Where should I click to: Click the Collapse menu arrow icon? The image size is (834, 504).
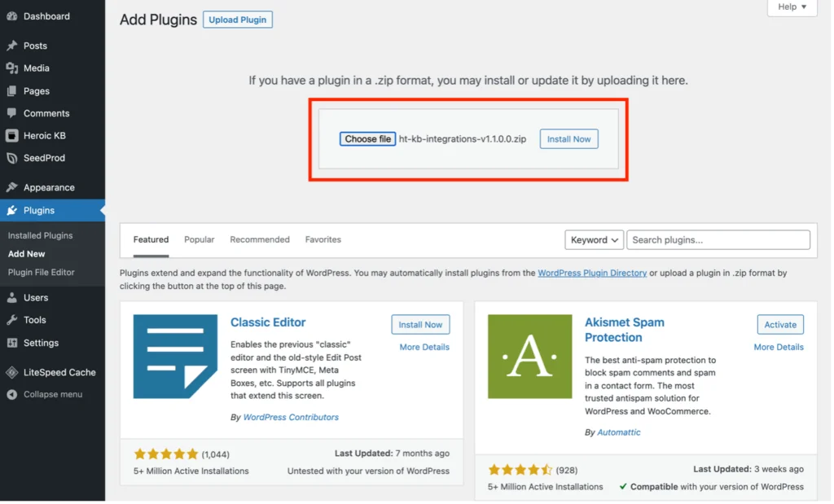click(11, 394)
